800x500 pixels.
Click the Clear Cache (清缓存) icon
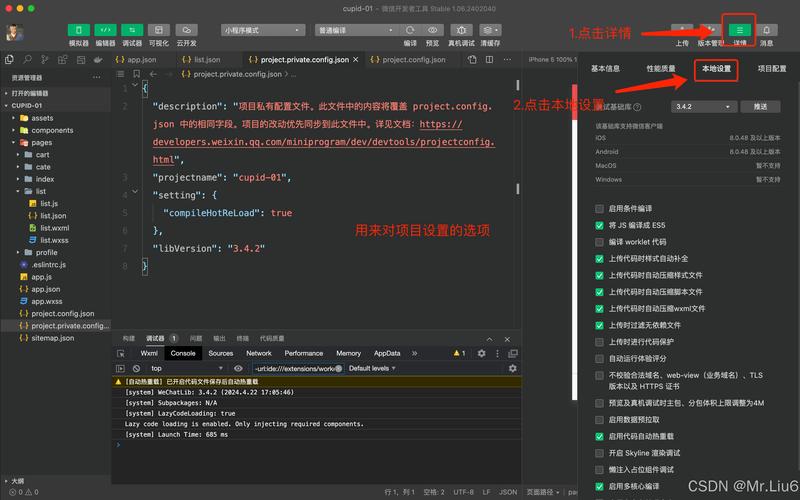(x=490, y=30)
